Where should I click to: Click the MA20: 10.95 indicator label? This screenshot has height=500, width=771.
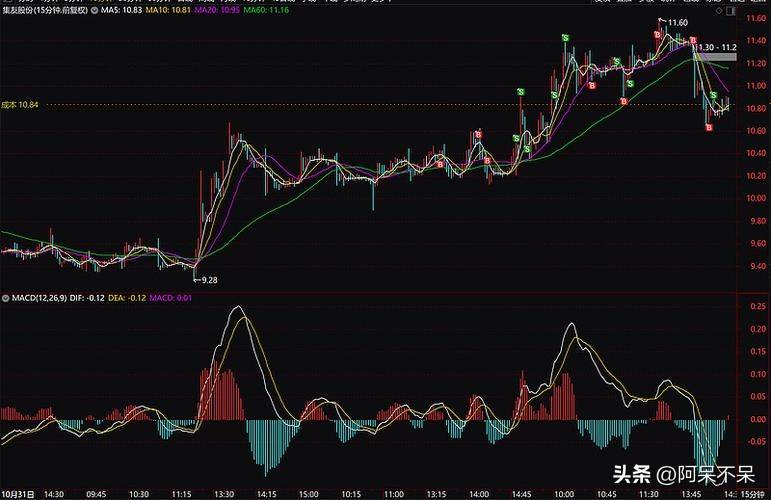click(217, 10)
